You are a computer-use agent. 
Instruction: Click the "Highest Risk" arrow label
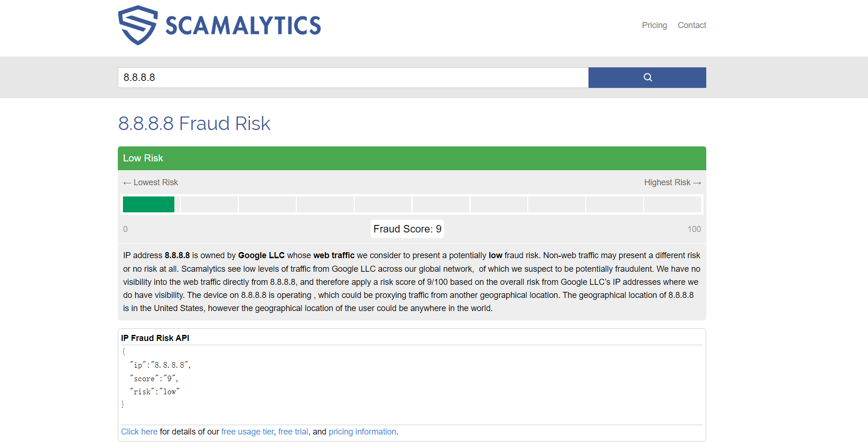[x=672, y=182]
